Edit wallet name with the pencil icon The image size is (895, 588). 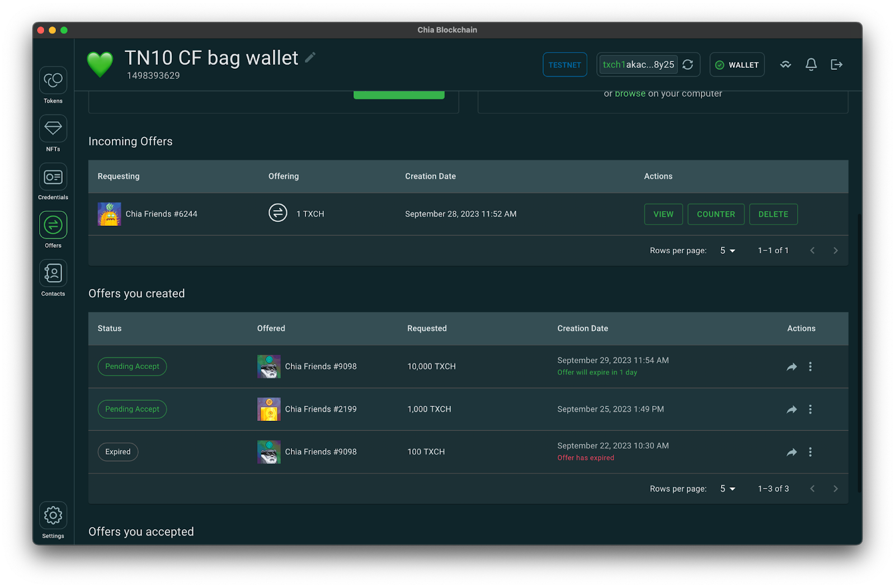pos(310,57)
